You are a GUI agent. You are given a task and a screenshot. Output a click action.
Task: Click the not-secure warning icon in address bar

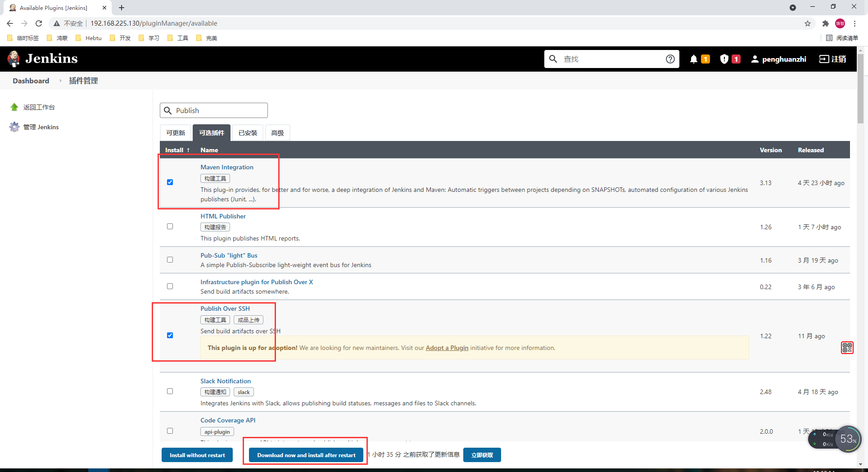click(x=57, y=23)
